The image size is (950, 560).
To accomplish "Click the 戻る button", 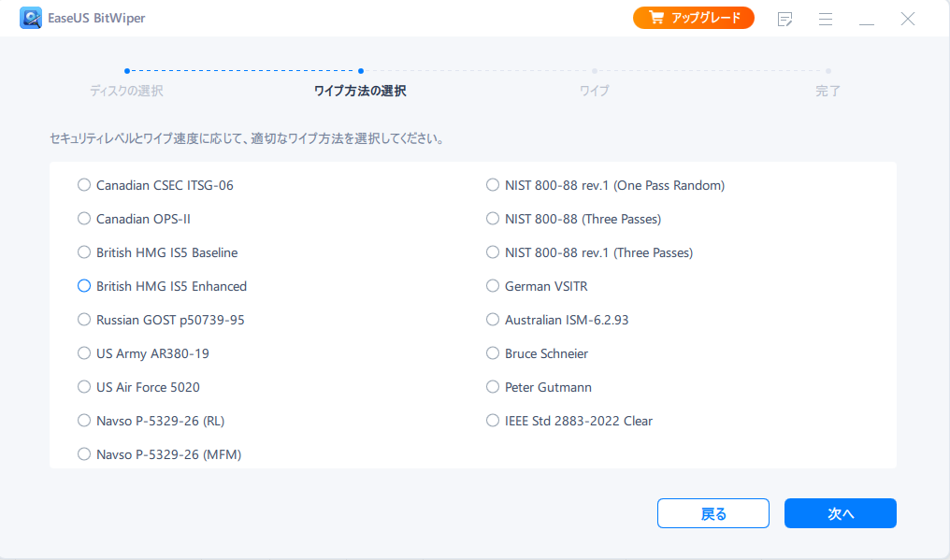I will click(712, 512).
